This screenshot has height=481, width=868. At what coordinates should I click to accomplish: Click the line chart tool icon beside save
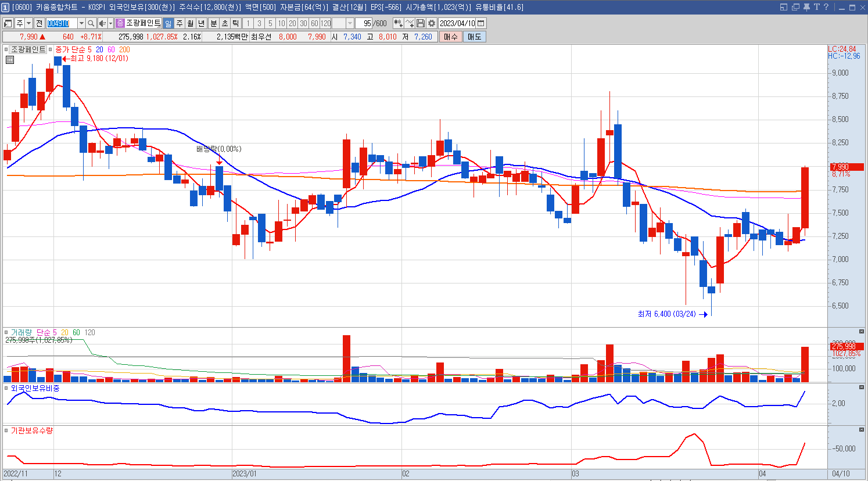(410, 23)
